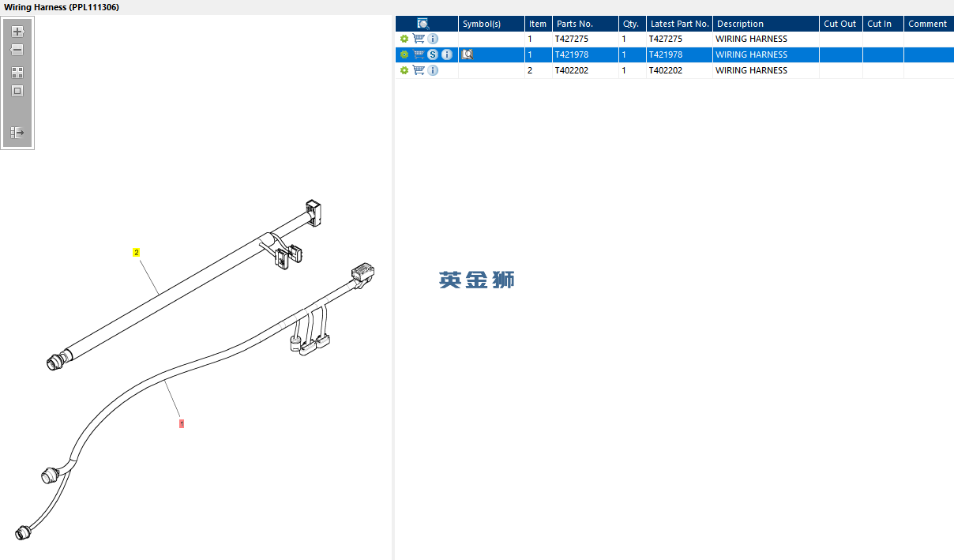The image size is (954, 560).
Task: Click green gear icon for part T402202
Action: click(x=404, y=70)
